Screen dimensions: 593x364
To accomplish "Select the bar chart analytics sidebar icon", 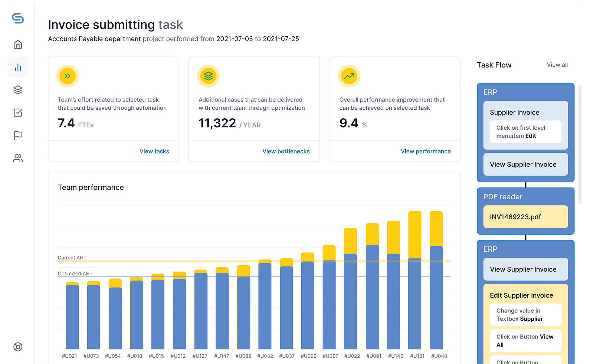I will coord(18,67).
